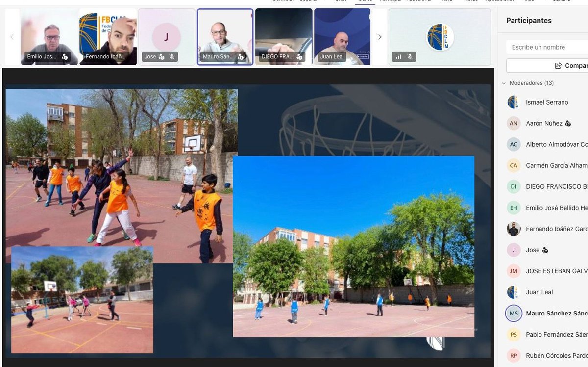Click the shared photo with the bright blue sky
Image resolution: width=588 pixels, height=367 pixels.
point(354,246)
